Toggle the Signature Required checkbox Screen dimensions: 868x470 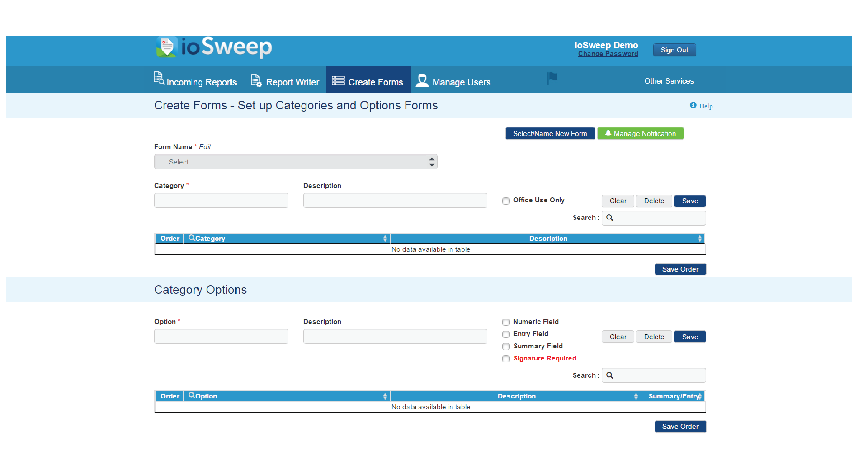(506, 359)
